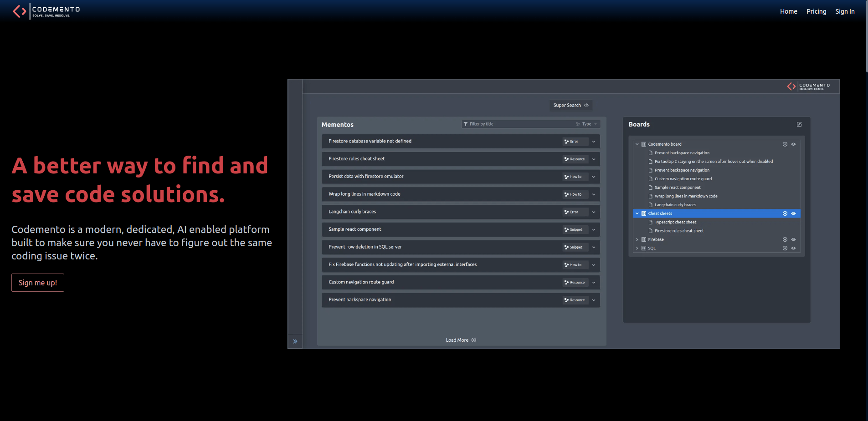868x421 pixels.
Task: Expand the SQL board tree node
Action: tap(637, 249)
